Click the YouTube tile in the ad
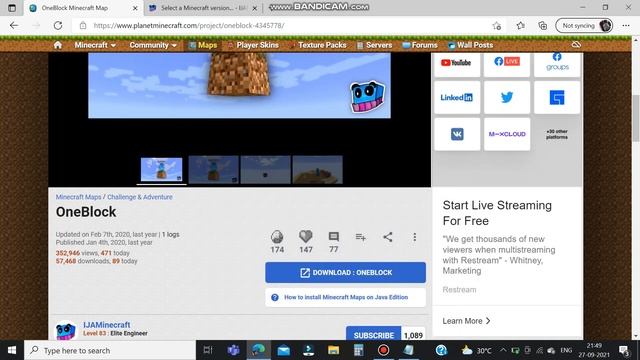 [x=457, y=64]
